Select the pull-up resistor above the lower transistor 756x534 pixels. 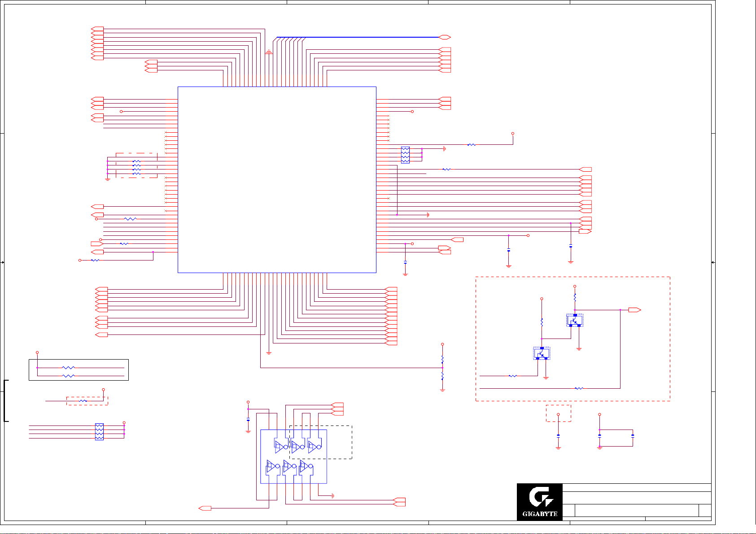coord(542,322)
